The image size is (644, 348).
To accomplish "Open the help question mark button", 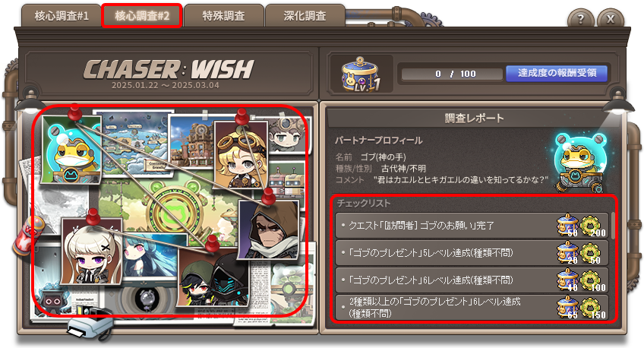I will click(580, 19).
